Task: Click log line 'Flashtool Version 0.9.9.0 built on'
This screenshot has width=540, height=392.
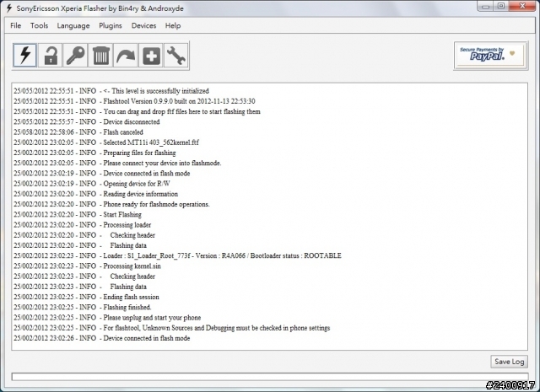Action: [134, 101]
